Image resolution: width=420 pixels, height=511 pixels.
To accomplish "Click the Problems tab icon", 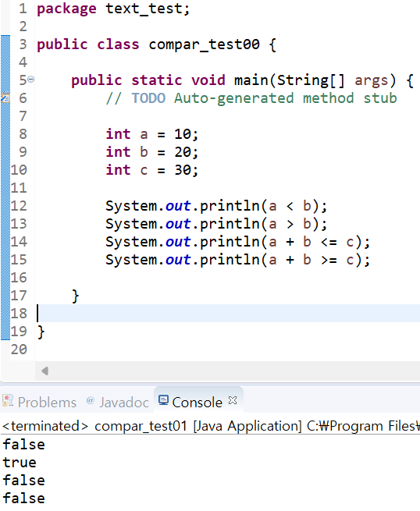I will click(x=8, y=400).
